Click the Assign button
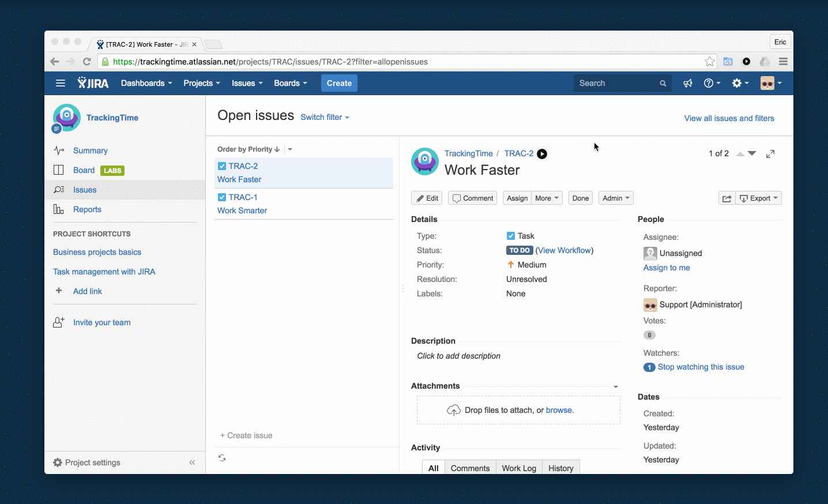This screenshot has width=828, height=504. point(517,198)
